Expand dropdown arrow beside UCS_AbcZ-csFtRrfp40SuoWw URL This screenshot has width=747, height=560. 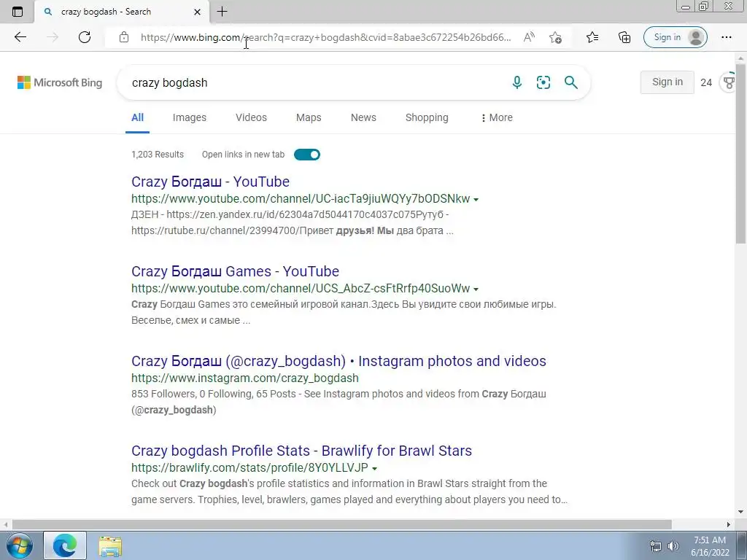[x=476, y=289]
